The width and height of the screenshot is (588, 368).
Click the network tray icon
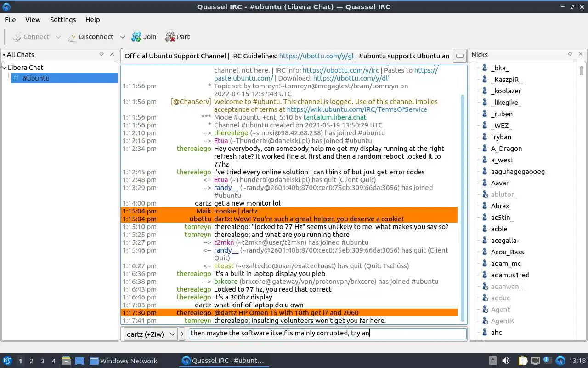(x=535, y=361)
